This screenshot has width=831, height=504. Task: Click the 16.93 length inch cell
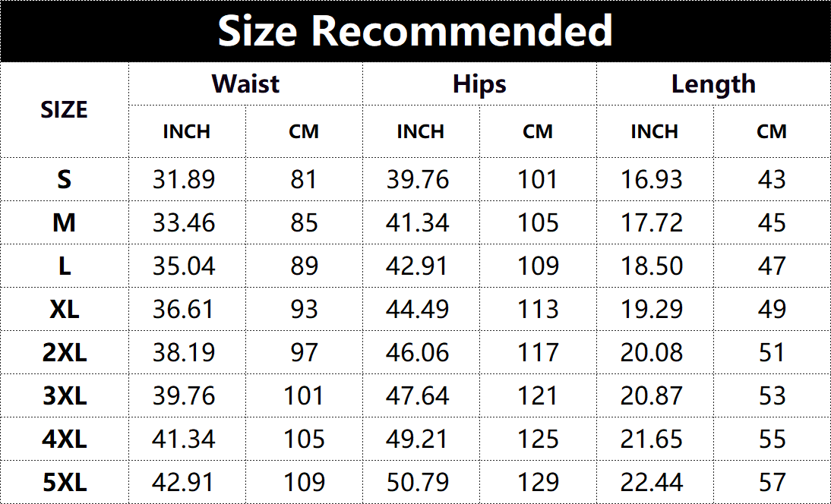point(652,179)
